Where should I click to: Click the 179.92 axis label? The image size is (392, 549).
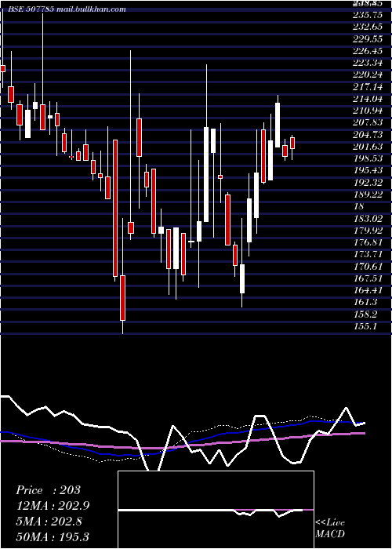click(x=366, y=231)
